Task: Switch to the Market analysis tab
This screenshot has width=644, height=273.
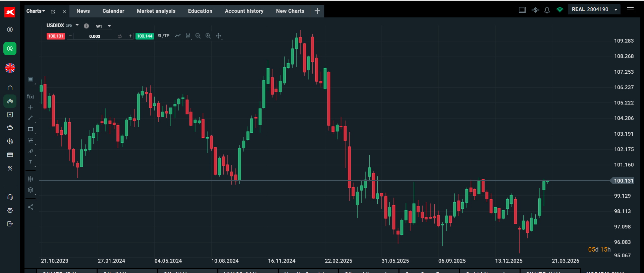Action: [156, 11]
